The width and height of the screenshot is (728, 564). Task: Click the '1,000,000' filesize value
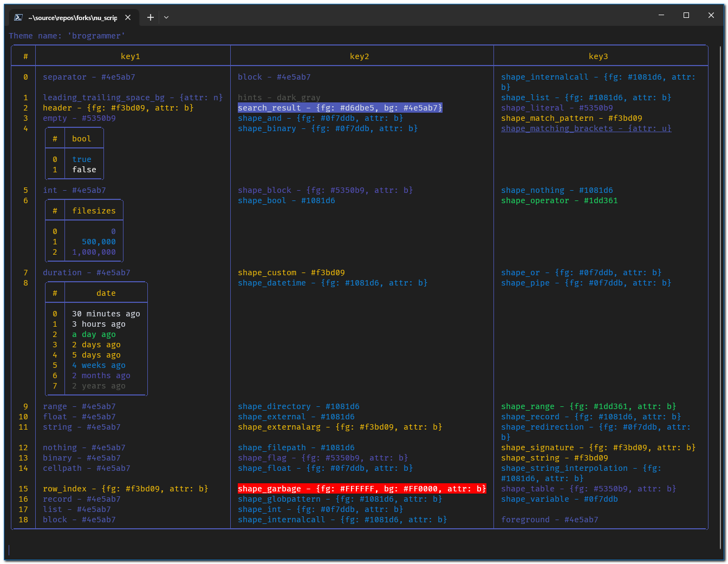(x=94, y=252)
